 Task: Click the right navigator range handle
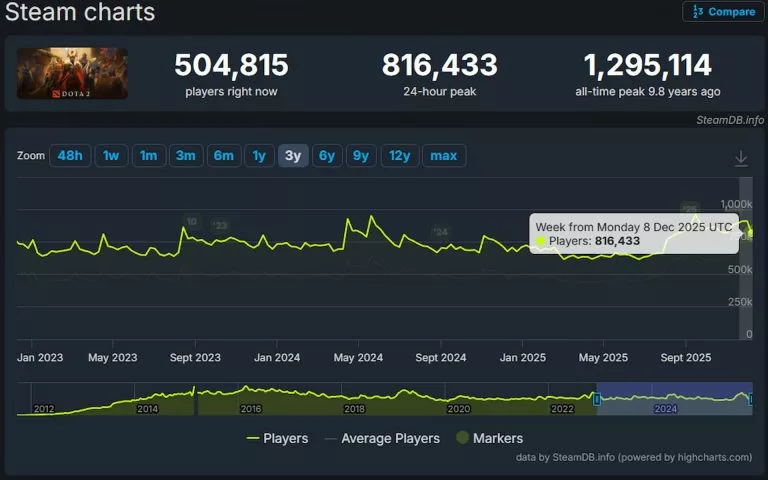click(x=751, y=399)
